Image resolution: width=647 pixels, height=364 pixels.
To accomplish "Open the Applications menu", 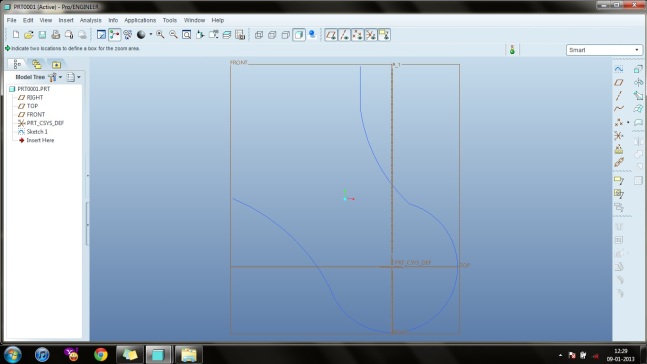I will coord(140,20).
